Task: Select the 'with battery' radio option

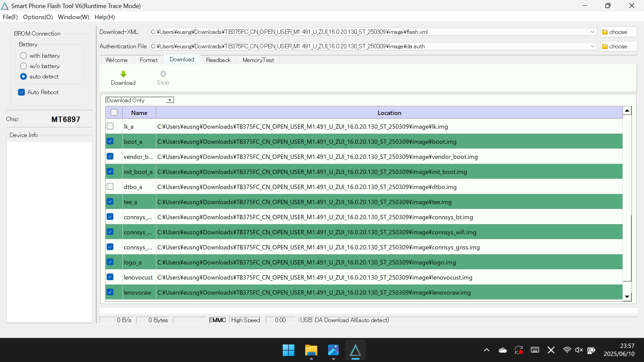Action: click(23, 56)
